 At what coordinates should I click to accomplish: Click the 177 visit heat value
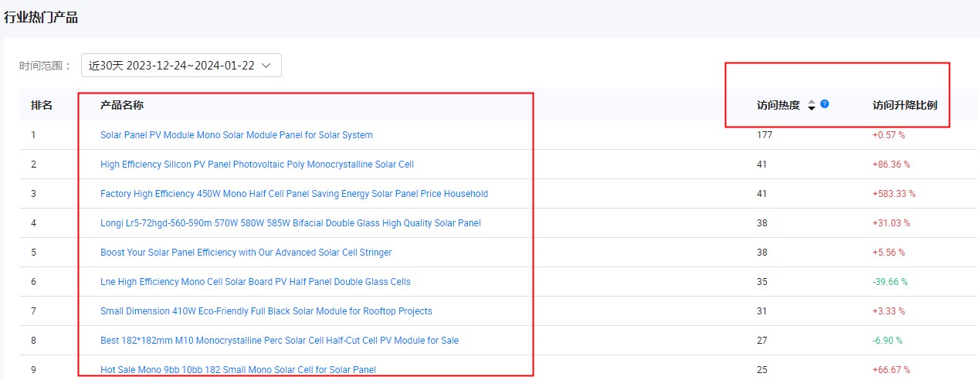(x=765, y=135)
